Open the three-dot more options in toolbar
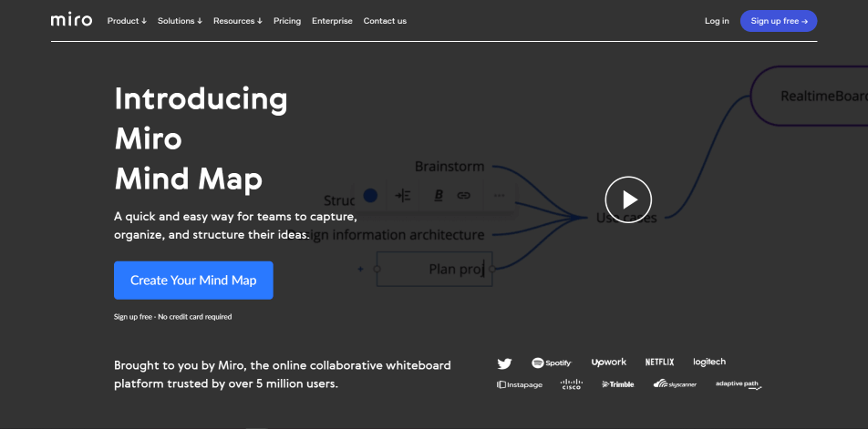This screenshot has height=429, width=868. [499, 195]
